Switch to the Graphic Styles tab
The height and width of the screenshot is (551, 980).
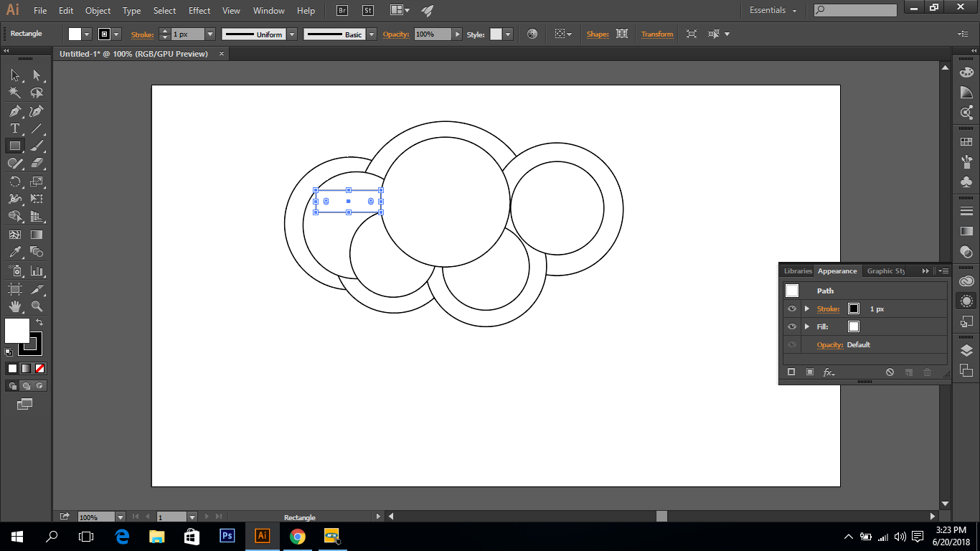(x=886, y=270)
